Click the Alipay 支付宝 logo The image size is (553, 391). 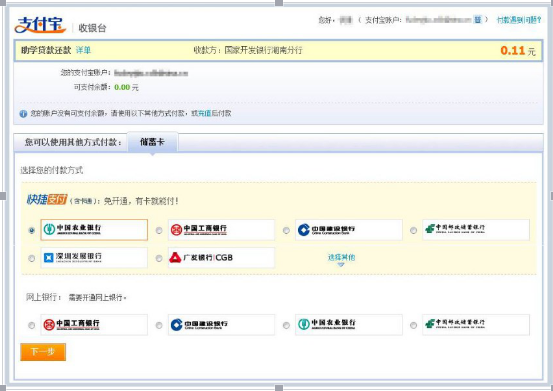pyautogui.click(x=40, y=25)
